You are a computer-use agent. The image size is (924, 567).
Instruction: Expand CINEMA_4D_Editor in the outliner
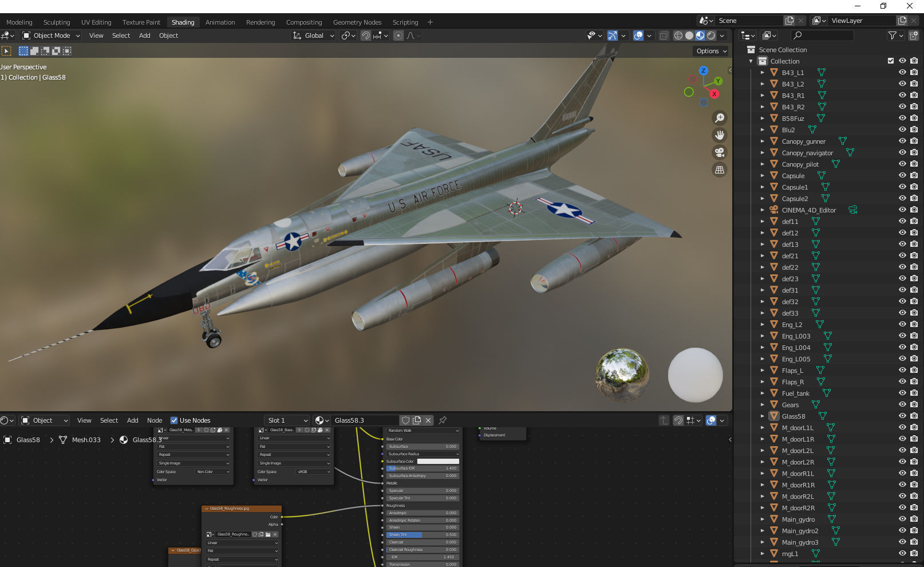pyautogui.click(x=763, y=210)
